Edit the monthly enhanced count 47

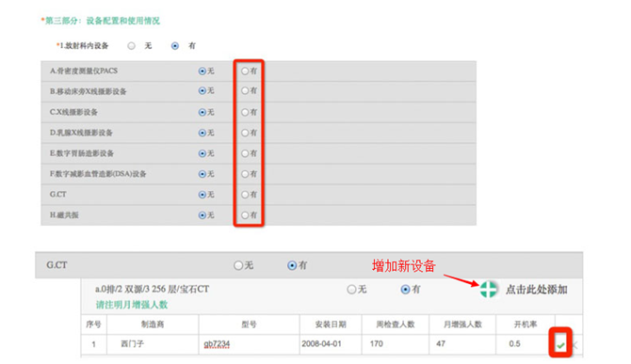[462, 344]
